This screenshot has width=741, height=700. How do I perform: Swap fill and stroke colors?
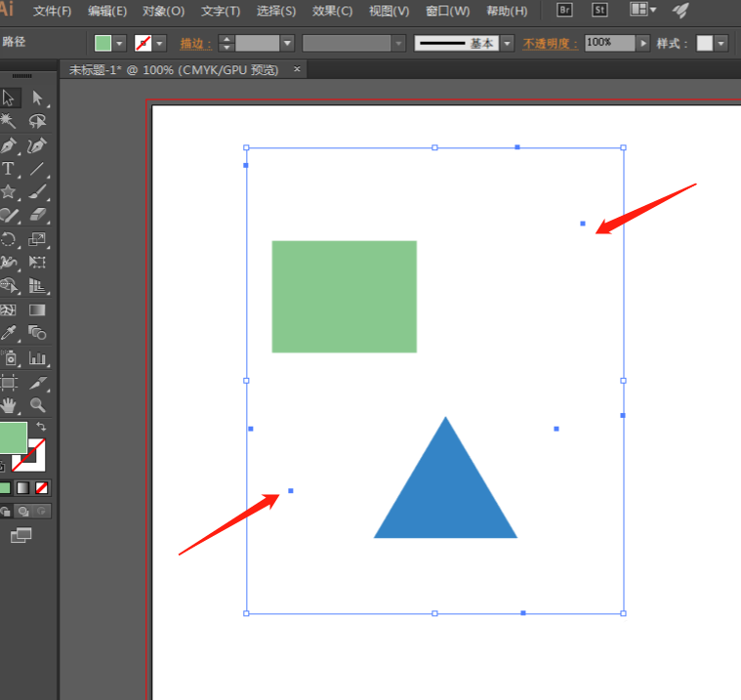41,428
